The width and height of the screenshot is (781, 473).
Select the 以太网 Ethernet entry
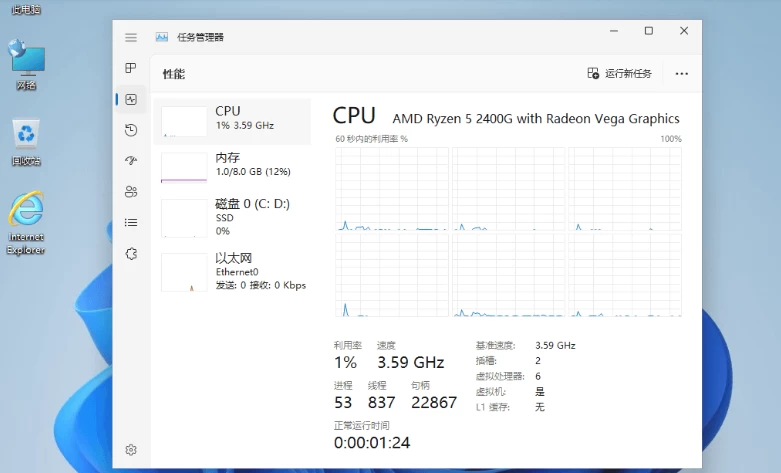coord(232,270)
